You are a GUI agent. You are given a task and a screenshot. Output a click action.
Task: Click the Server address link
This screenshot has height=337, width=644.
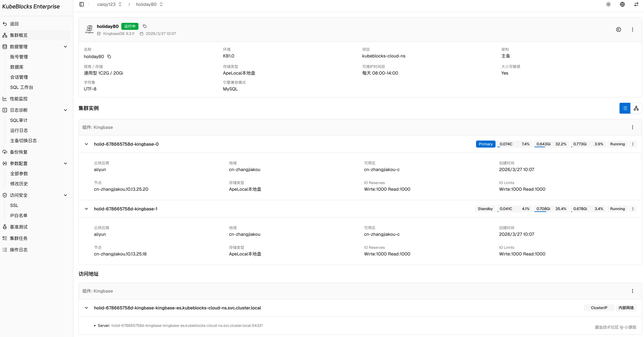pos(187,326)
